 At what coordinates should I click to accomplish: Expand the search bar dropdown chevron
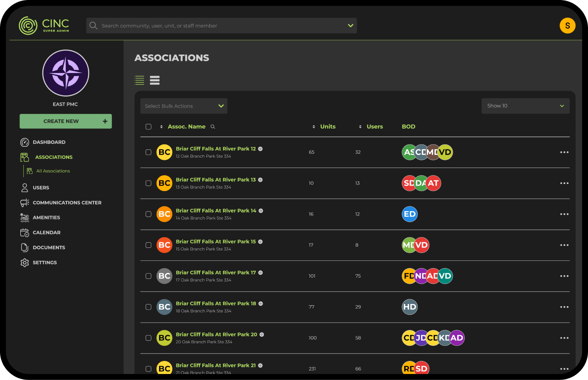pos(351,25)
